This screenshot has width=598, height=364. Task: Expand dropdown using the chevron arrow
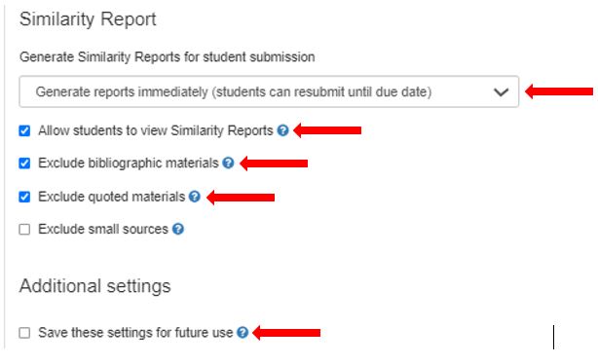tap(501, 91)
